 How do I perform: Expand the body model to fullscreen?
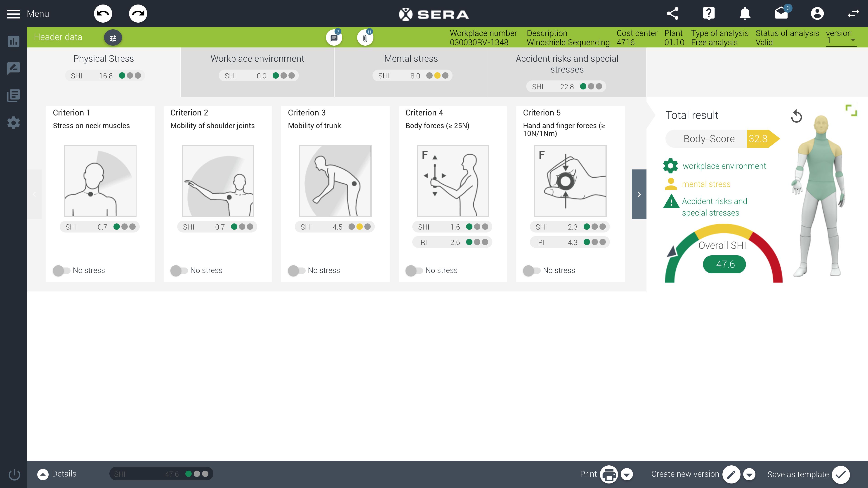click(851, 110)
